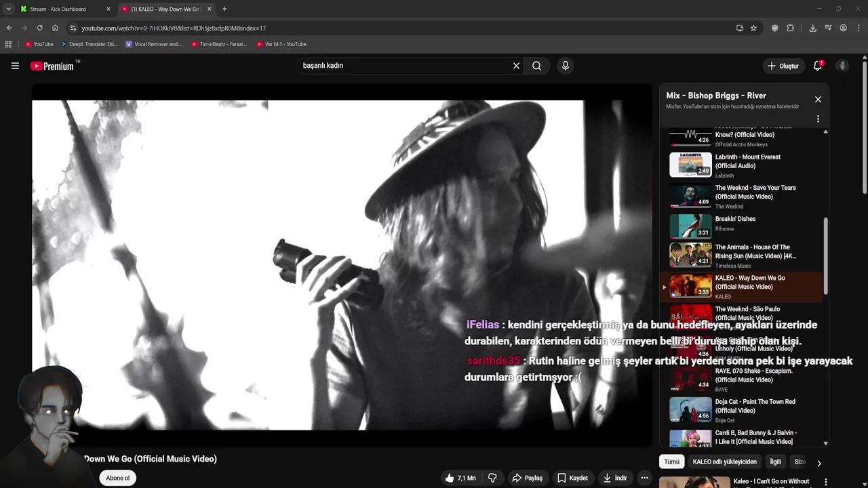Open the YouTube bookmark
868x488 pixels.
39,44
